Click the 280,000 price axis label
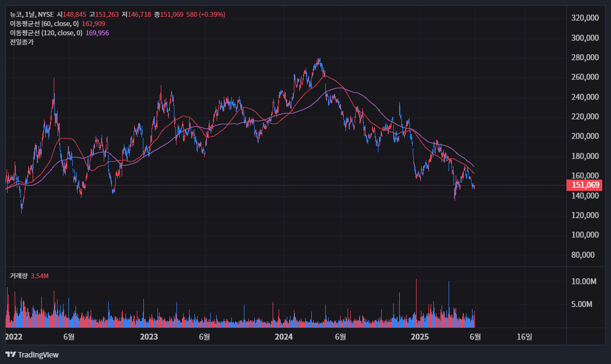 tap(585, 58)
